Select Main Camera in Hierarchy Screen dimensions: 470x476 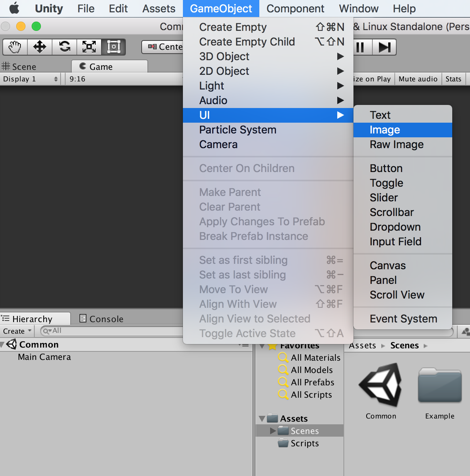coord(44,357)
